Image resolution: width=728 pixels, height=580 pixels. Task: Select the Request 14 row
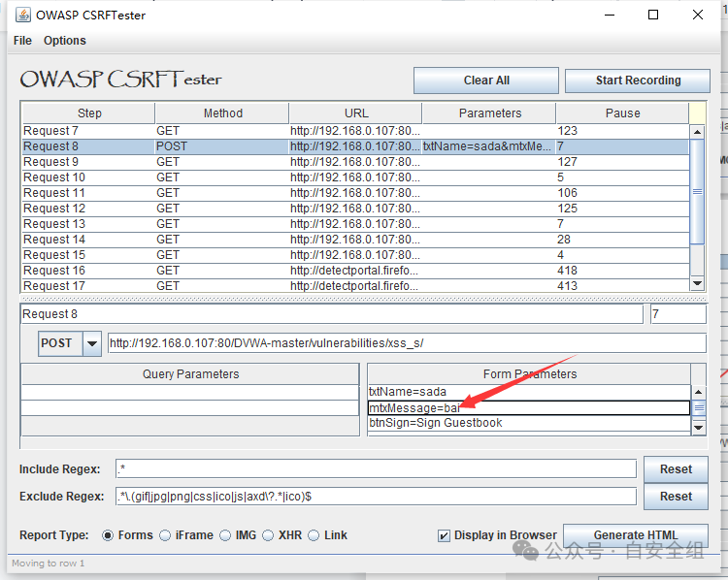click(355, 240)
